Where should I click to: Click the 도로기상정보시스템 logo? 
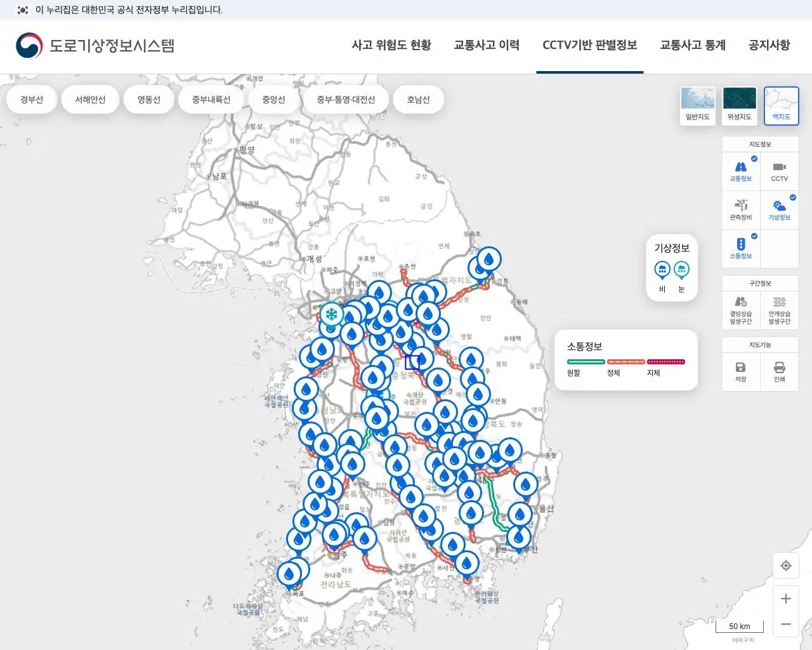click(x=95, y=46)
